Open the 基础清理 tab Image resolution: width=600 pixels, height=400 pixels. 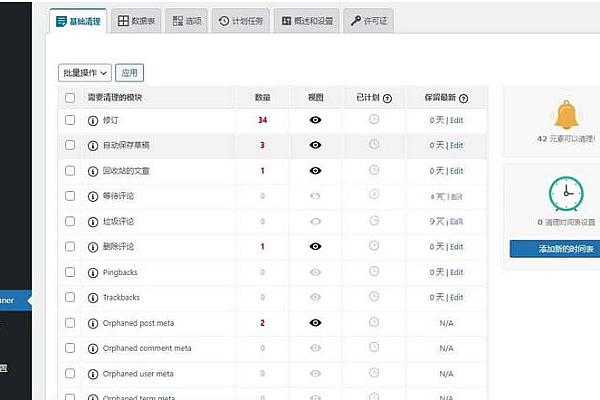(x=78, y=21)
